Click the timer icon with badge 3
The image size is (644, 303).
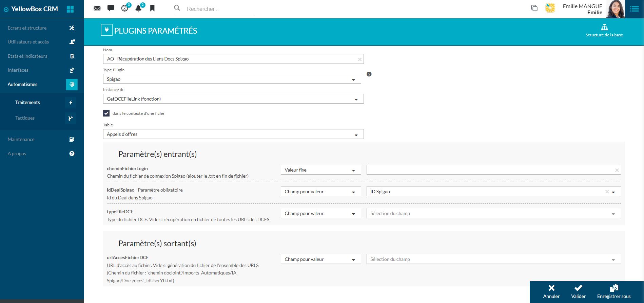[x=125, y=8]
